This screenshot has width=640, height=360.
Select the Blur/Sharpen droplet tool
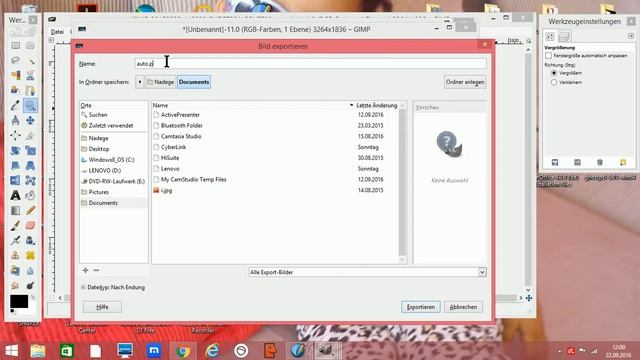(x=30, y=271)
